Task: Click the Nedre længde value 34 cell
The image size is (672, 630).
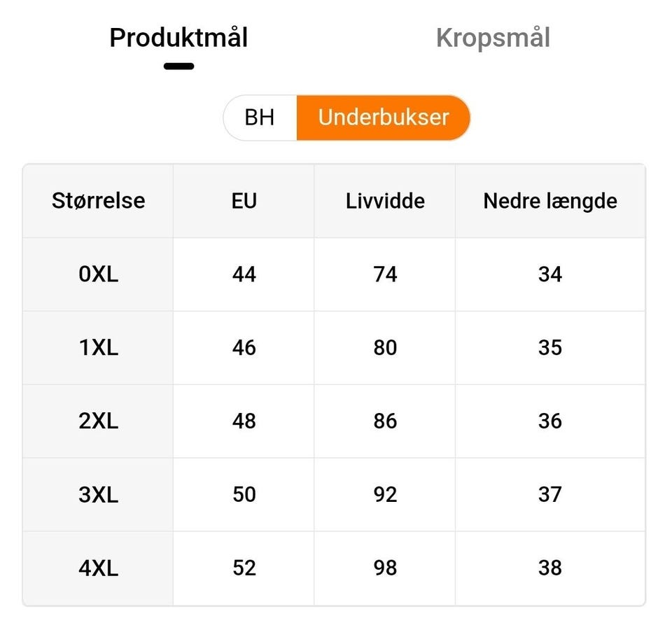Action: click(x=550, y=274)
